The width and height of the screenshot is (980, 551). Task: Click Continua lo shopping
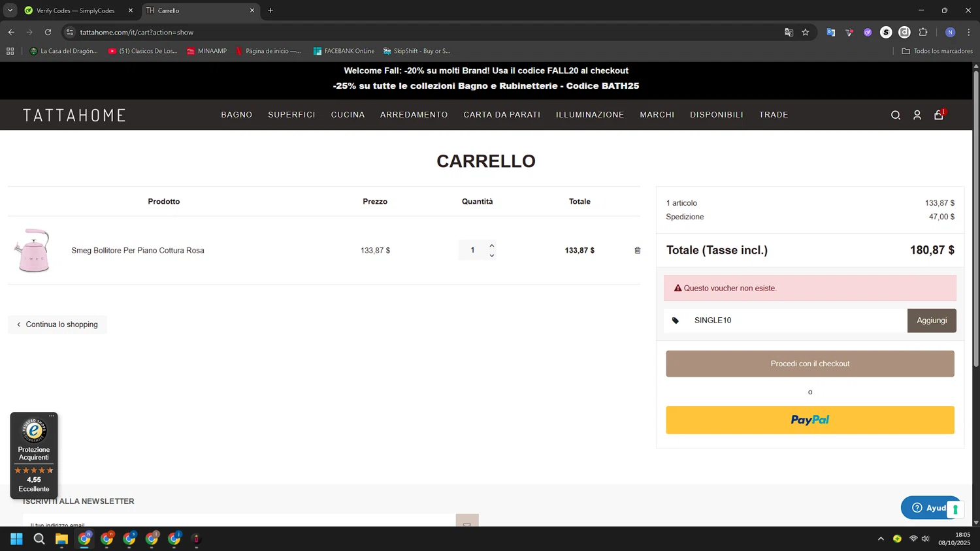57,324
